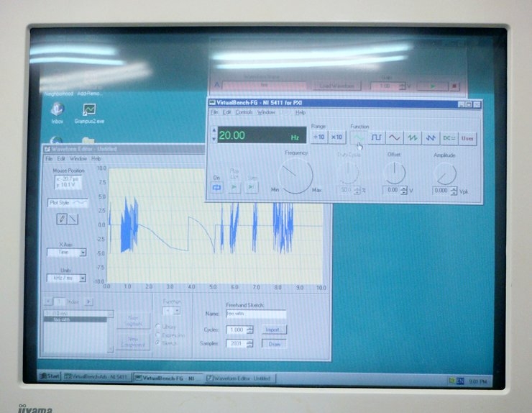Image resolution: width=532 pixels, height=413 pixels.
Task: Select the User waveform function button
Action: click(467, 138)
